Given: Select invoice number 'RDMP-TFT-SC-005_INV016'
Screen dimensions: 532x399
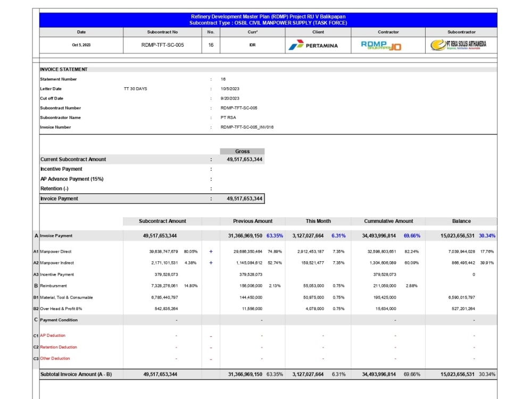Looking at the screenshot, I should pyautogui.click(x=247, y=127).
